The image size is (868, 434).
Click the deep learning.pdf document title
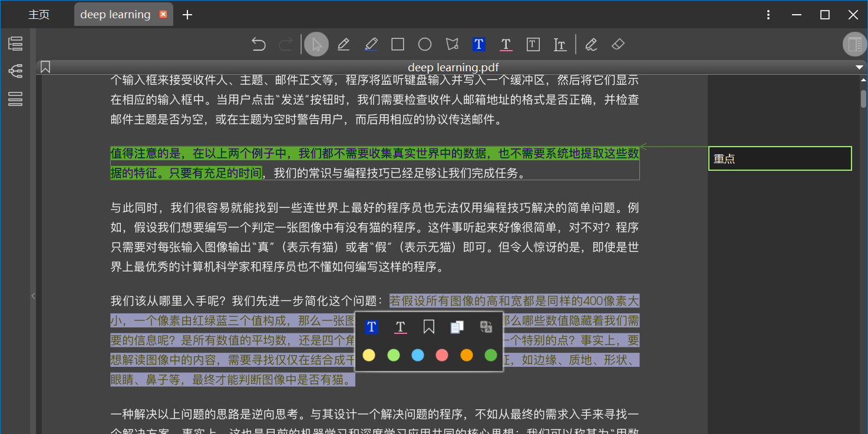pos(453,68)
